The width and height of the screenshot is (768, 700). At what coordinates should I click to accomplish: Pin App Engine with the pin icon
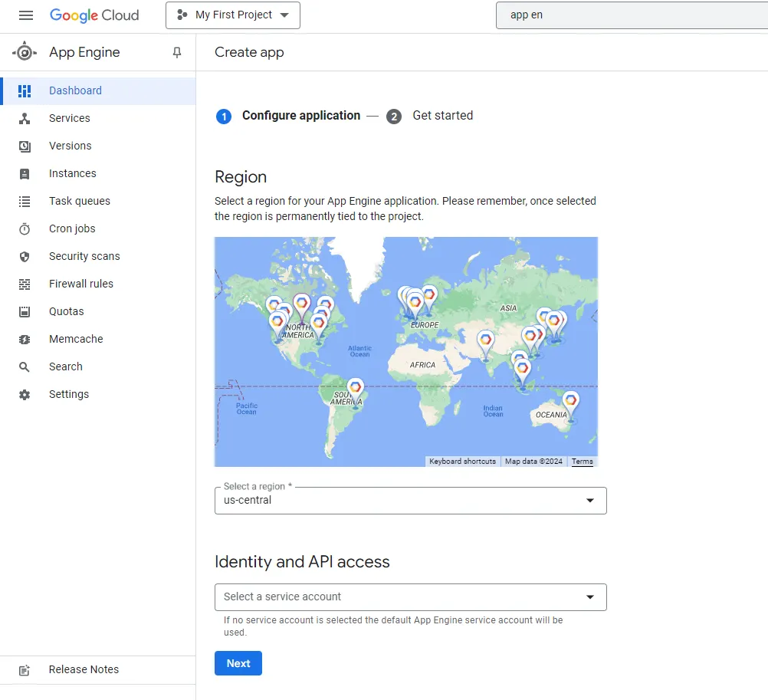[177, 52]
